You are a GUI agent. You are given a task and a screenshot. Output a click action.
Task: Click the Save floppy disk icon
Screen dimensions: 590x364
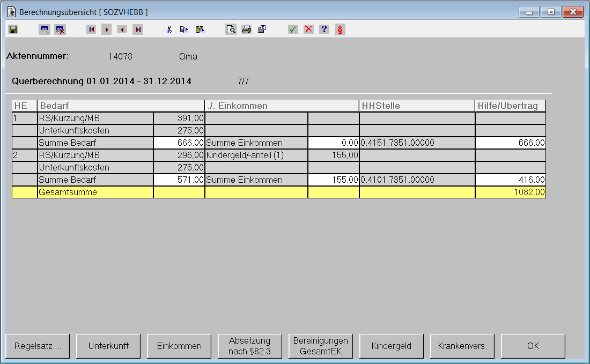coord(13,29)
